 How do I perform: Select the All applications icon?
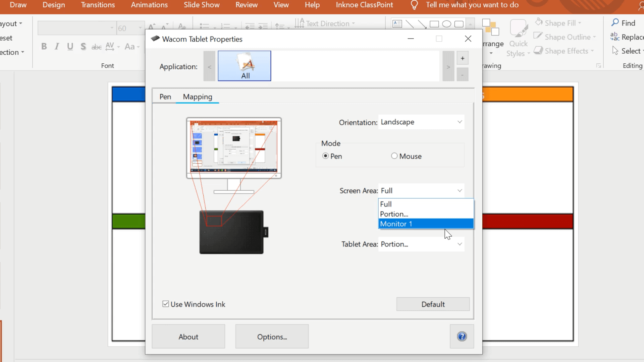click(245, 66)
